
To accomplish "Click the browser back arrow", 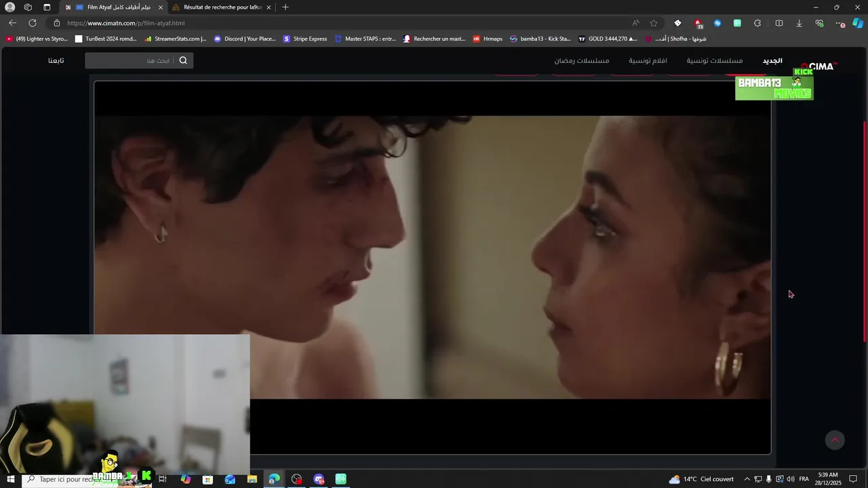I will click(x=12, y=23).
